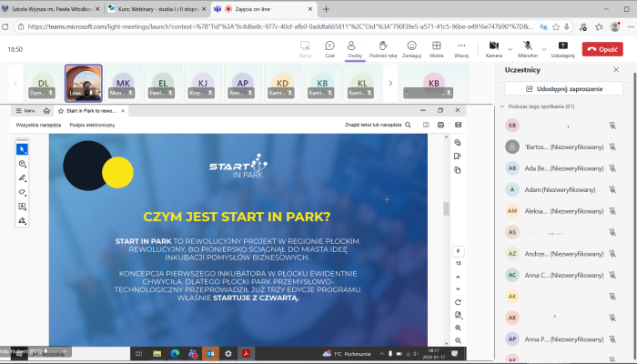Open the Acrobat hamburger Menu
Viewport: 637px width, 364px height.
(x=25, y=110)
